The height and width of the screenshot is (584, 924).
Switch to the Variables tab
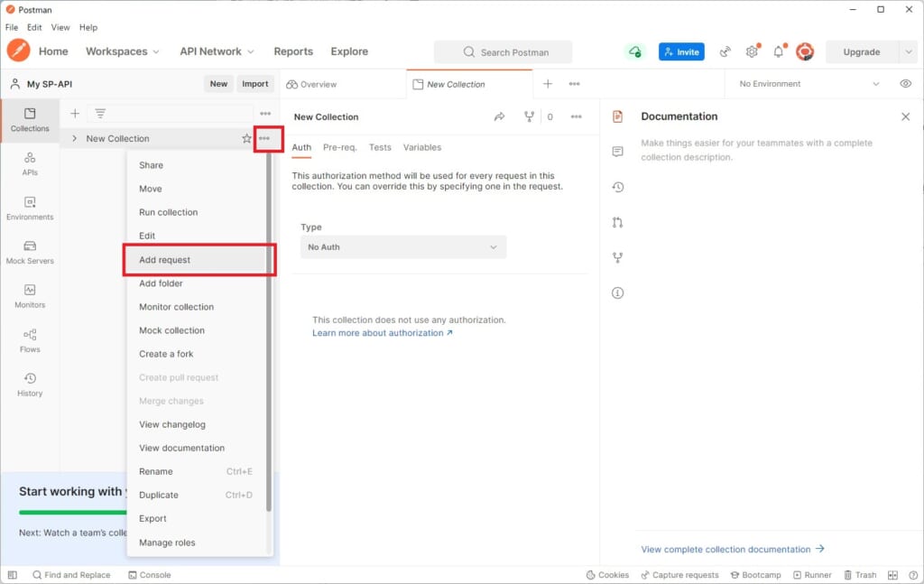click(x=422, y=147)
